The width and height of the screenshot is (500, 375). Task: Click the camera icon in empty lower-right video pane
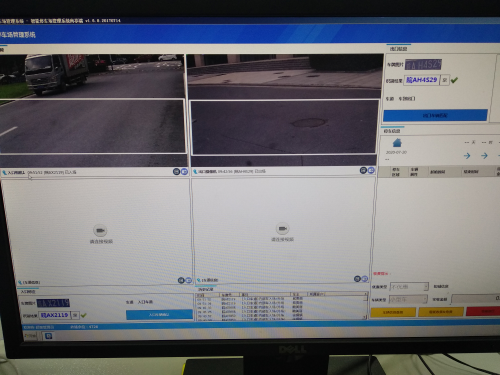pos(283,228)
